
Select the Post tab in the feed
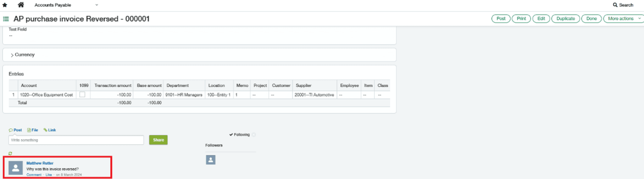[15, 130]
